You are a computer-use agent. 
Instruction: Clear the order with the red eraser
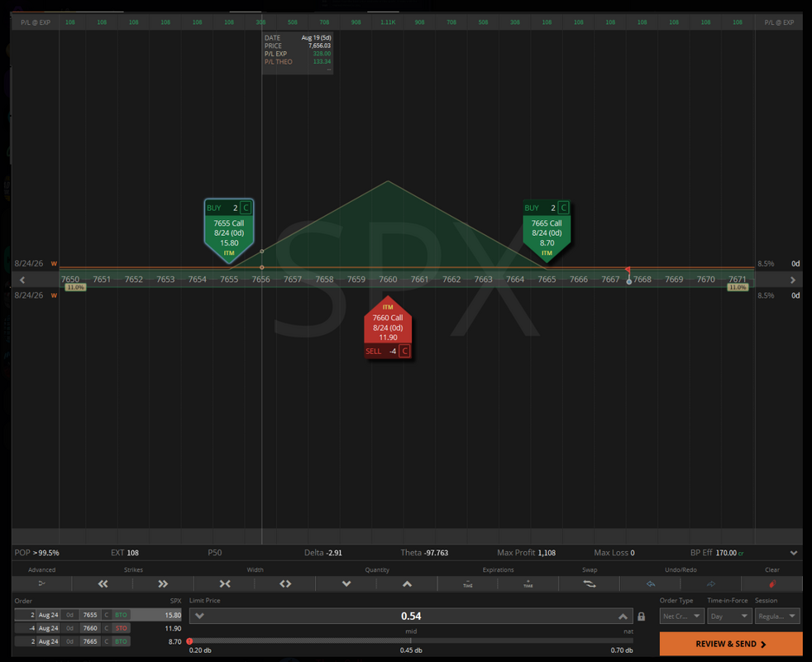pos(772,583)
